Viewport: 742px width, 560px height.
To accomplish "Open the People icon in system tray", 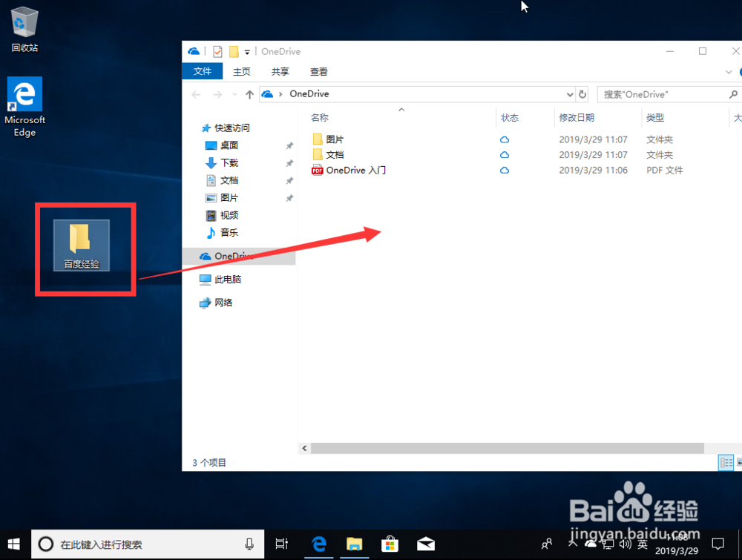I will coord(547,544).
